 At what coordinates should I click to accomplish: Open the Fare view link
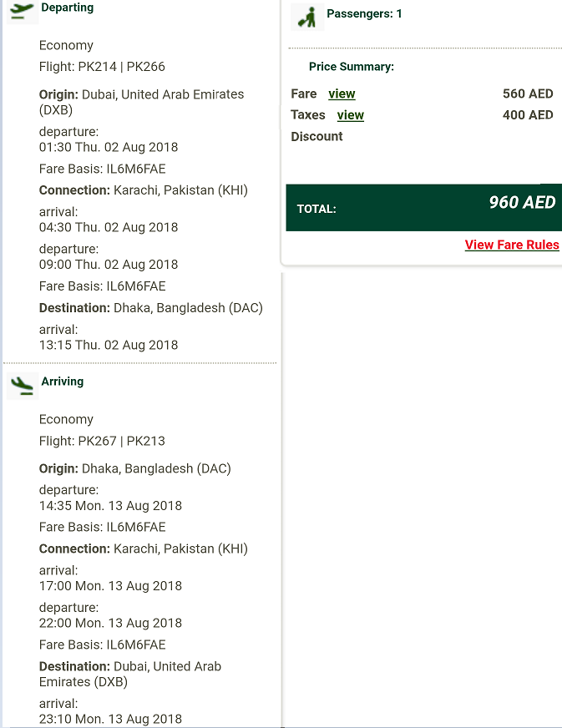(342, 94)
